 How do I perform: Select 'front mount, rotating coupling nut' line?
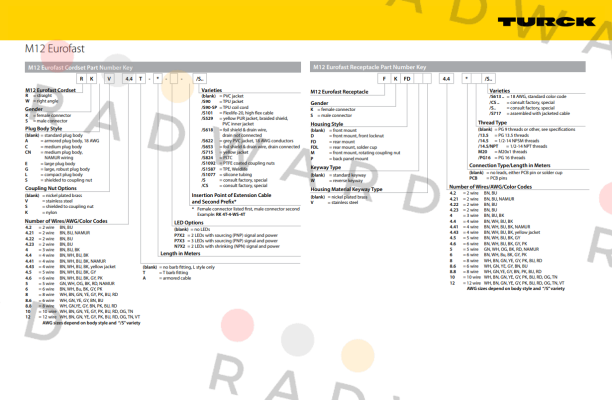(356, 153)
